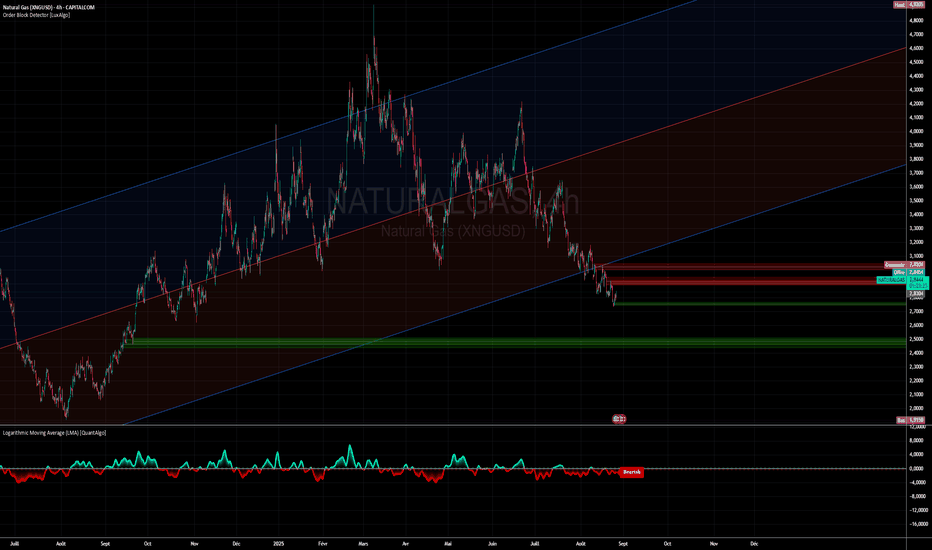
Task: Click the Bas low price label
Action: [911, 420]
